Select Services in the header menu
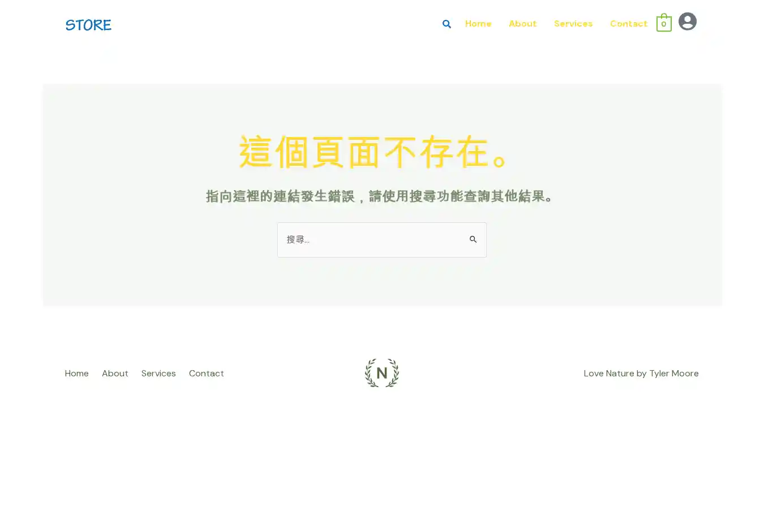The height and width of the screenshot is (532, 764). tap(573, 24)
